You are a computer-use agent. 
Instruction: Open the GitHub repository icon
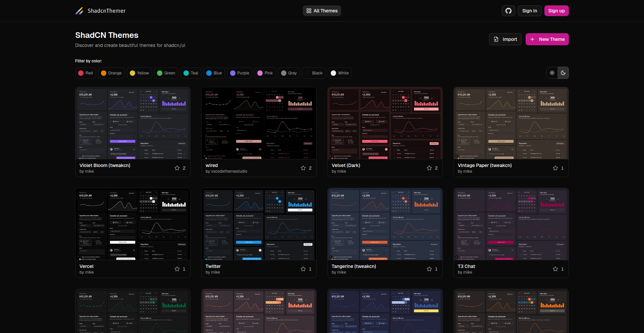(508, 11)
